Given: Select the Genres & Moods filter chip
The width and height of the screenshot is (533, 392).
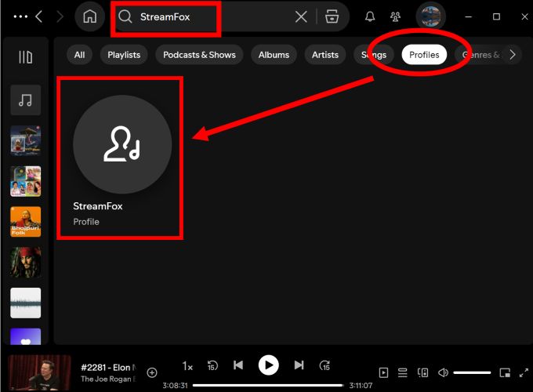Looking at the screenshot, I should pyautogui.click(x=480, y=55).
